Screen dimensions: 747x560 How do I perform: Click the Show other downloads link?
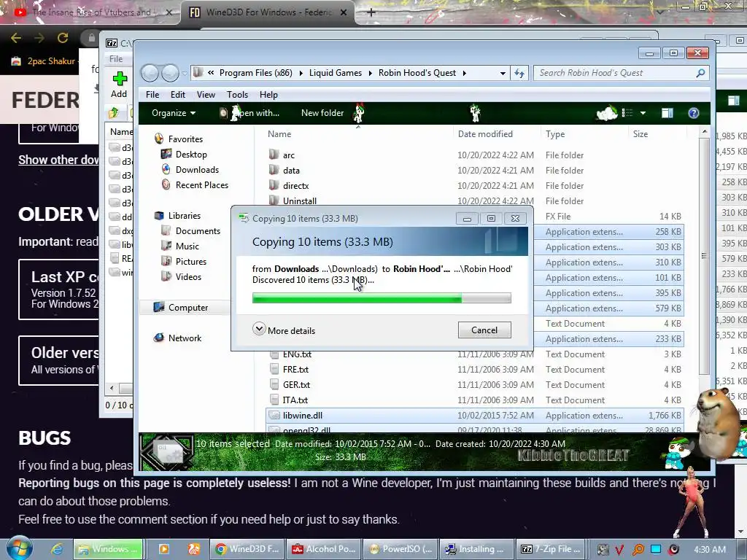[58, 160]
